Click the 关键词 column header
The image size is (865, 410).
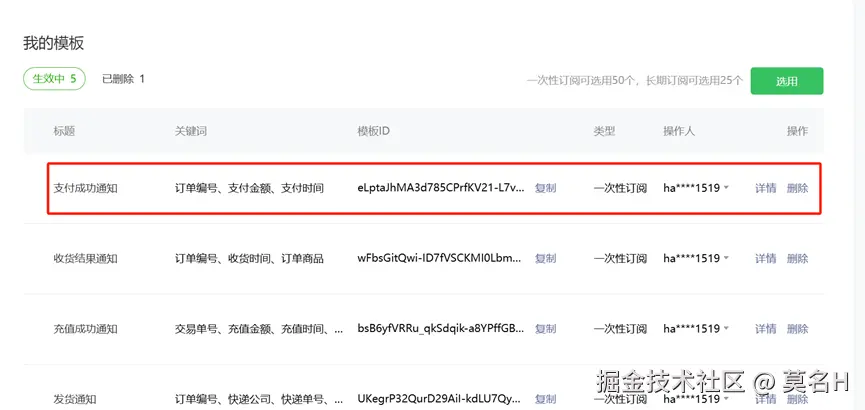coord(191,131)
